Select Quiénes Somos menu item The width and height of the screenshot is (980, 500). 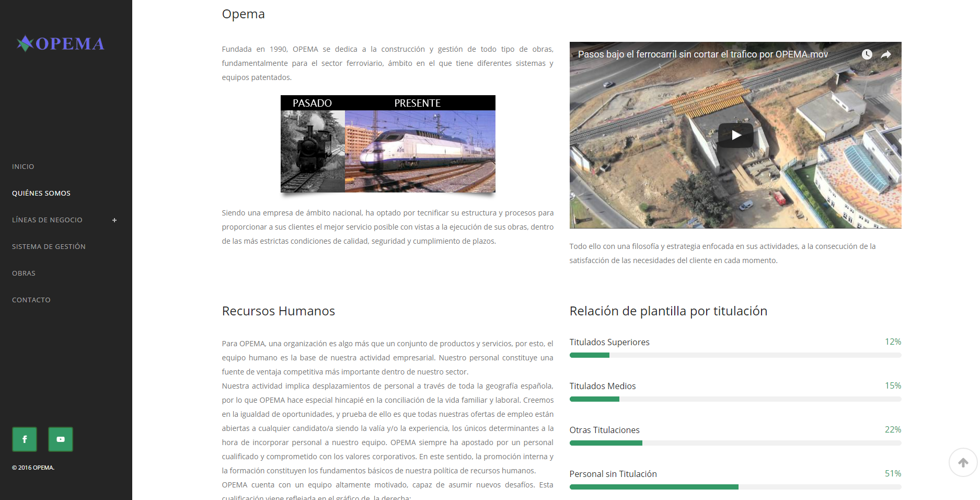pyautogui.click(x=41, y=193)
